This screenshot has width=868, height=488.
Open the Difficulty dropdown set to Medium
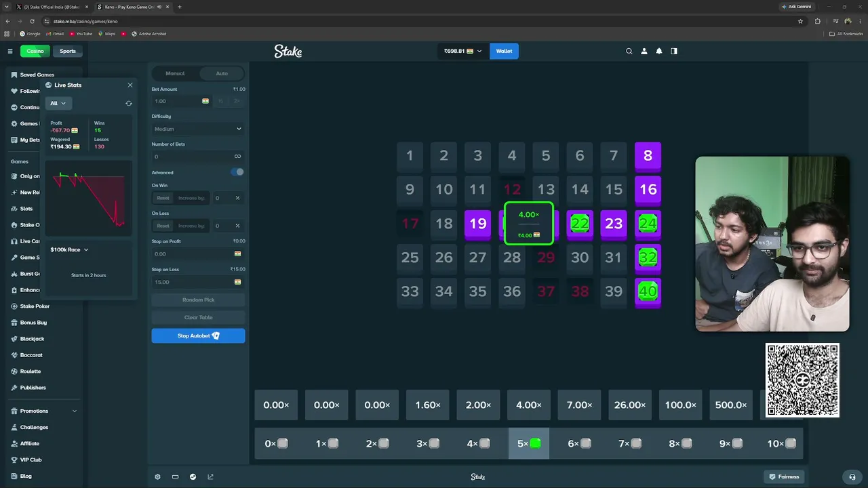click(198, 129)
